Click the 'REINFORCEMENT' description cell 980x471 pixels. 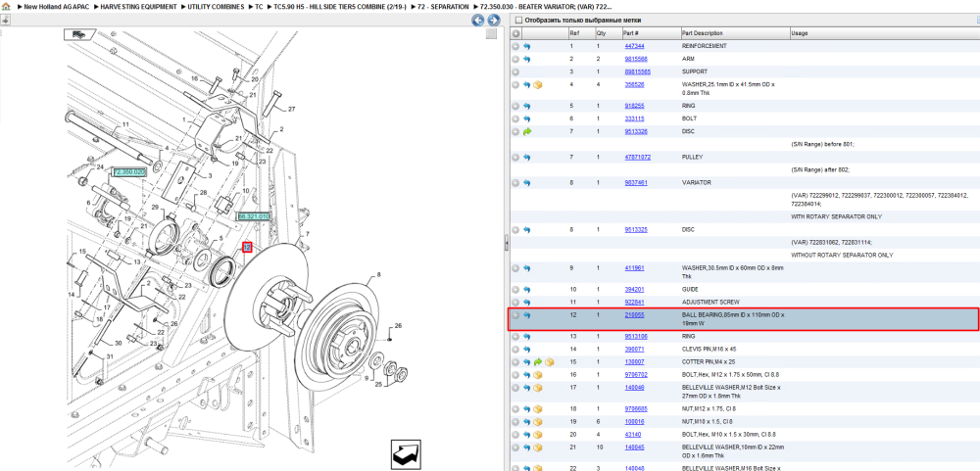[x=705, y=46]
